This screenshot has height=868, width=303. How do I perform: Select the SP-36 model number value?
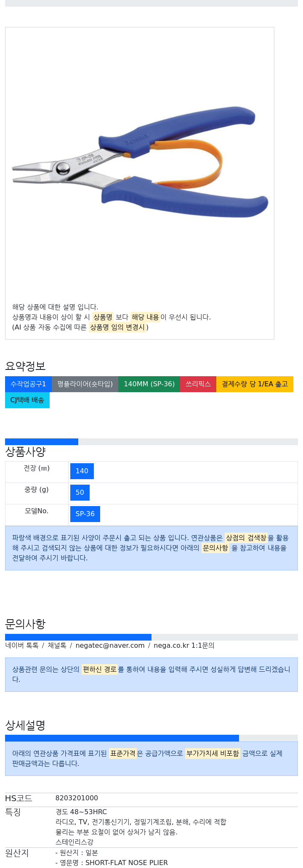[85, 514]
